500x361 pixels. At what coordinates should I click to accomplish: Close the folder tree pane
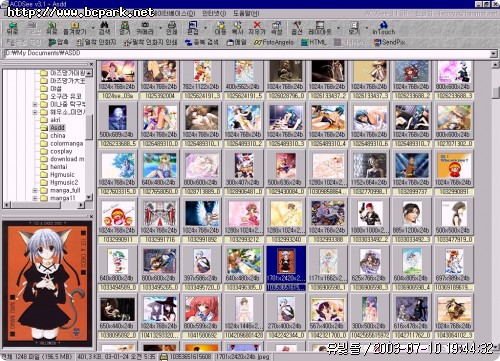tap(92, 64)
